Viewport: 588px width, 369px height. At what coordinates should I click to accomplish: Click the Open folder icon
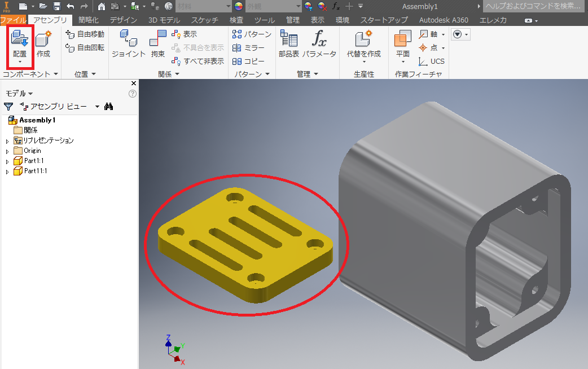[x=43, y=6]
